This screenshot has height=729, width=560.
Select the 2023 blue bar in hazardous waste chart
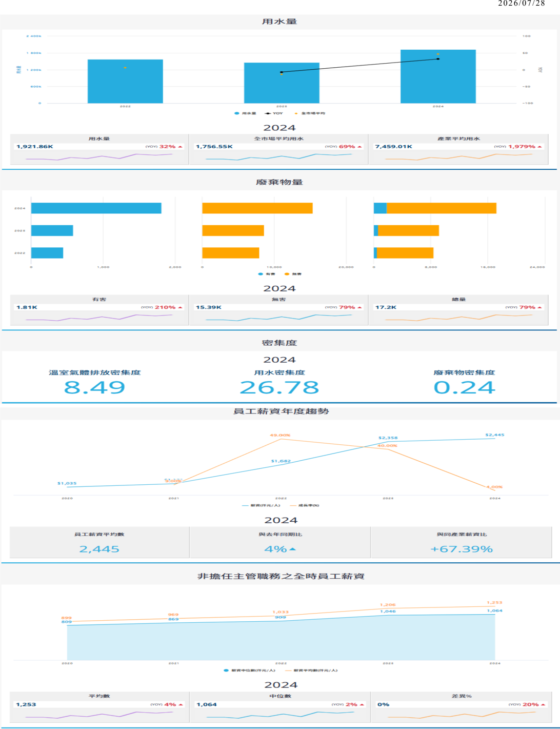pyautogui.click(x=52, y=230)
